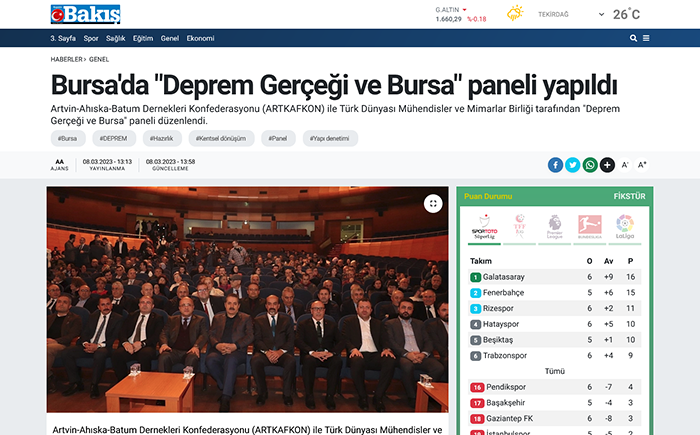The image size is (700, 435).
Task: Open the hamburger menu icon
Action: point(646,38)
